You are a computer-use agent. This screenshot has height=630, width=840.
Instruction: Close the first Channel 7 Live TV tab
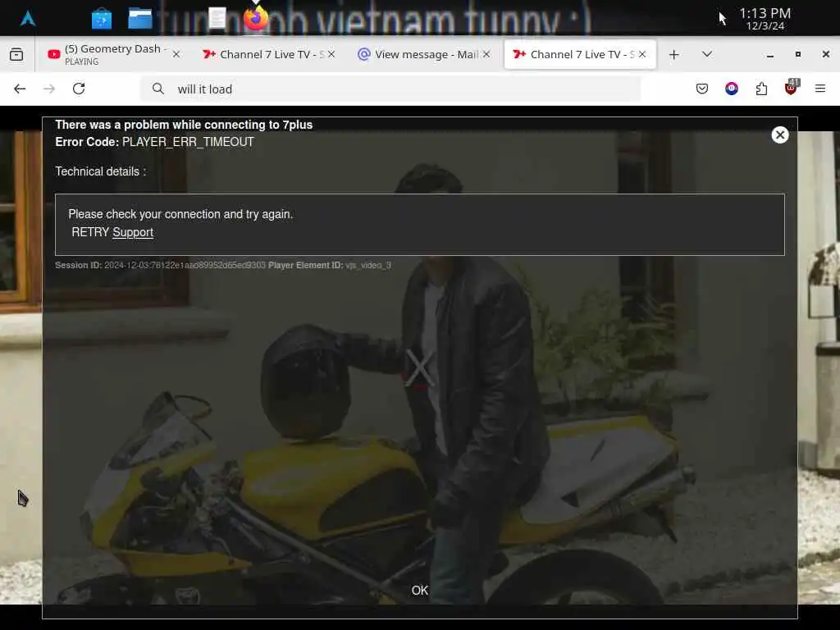point(331,54)
